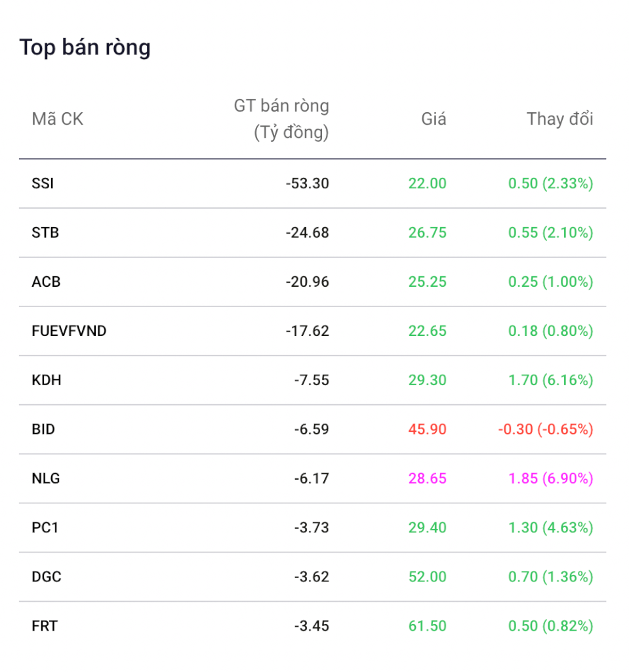This screenshot has width=629, height=672.
Task: Click FRT change 0.50 (0.82%)
Action: coord(550,626)
